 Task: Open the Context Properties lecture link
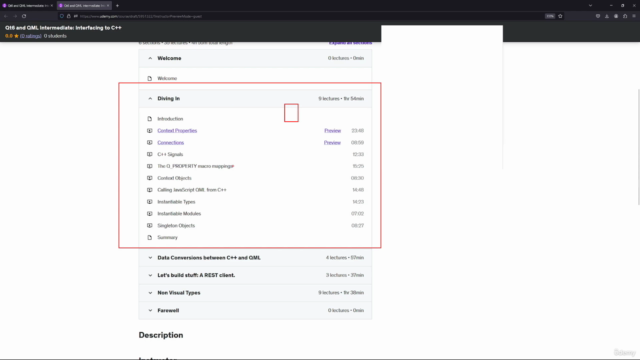coord(177,131)
